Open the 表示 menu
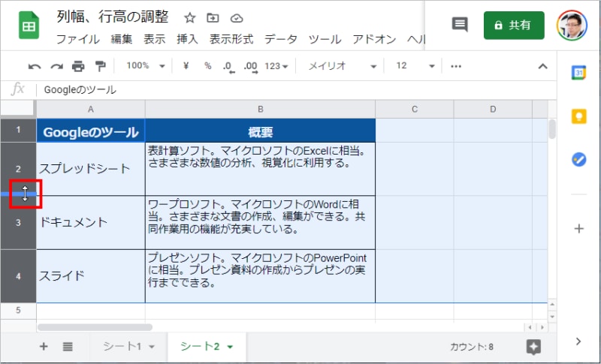Image resolution: width=601 pixels, height=364 pixels. pos(155,39)
